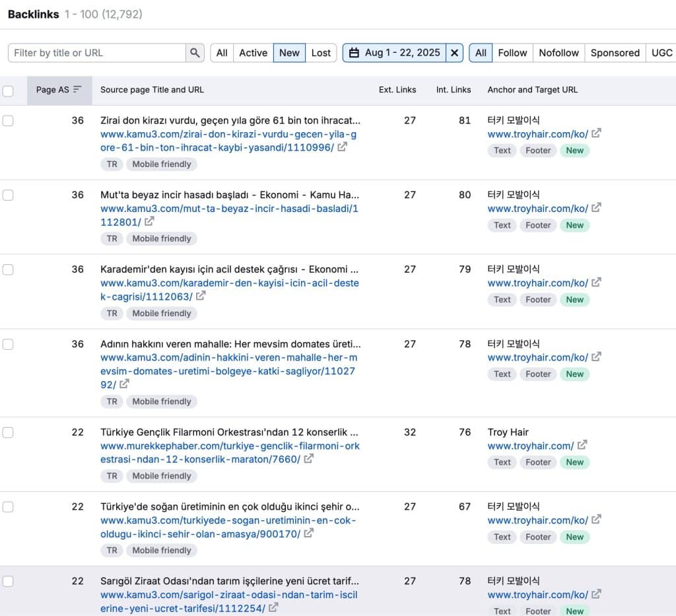Open external link icon for murekkephaber URL
Viewport: 676px width, 616px height.
click(x=309, y=458)
